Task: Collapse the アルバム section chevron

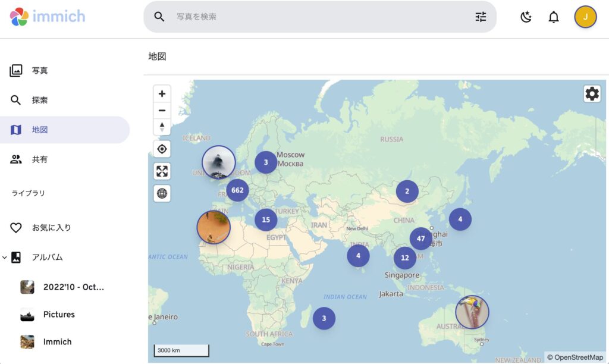Action: click(x=5, y=258)
